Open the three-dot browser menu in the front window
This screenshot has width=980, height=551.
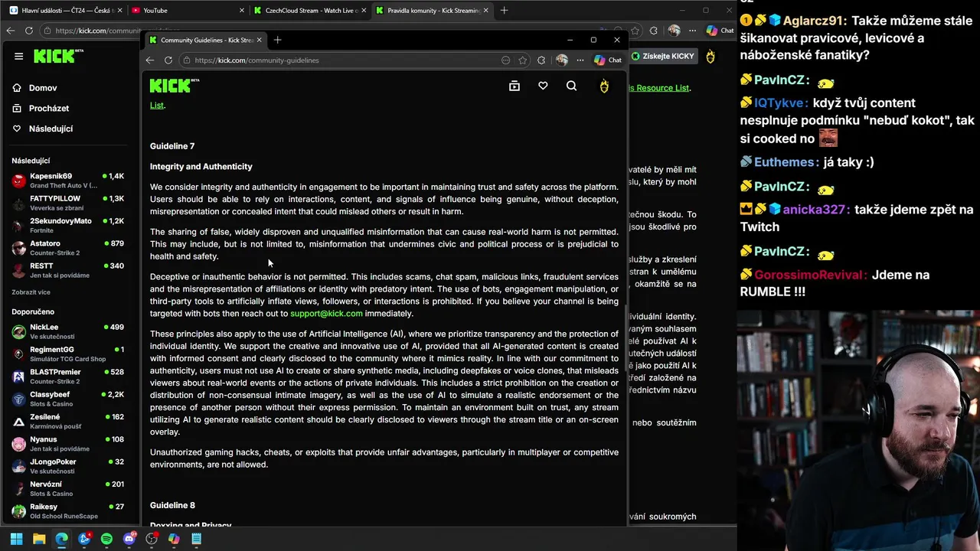[x=580, y=60]
